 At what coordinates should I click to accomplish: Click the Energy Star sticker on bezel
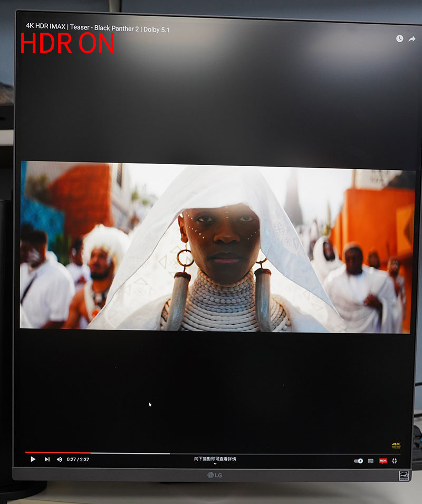coord(404,475)
